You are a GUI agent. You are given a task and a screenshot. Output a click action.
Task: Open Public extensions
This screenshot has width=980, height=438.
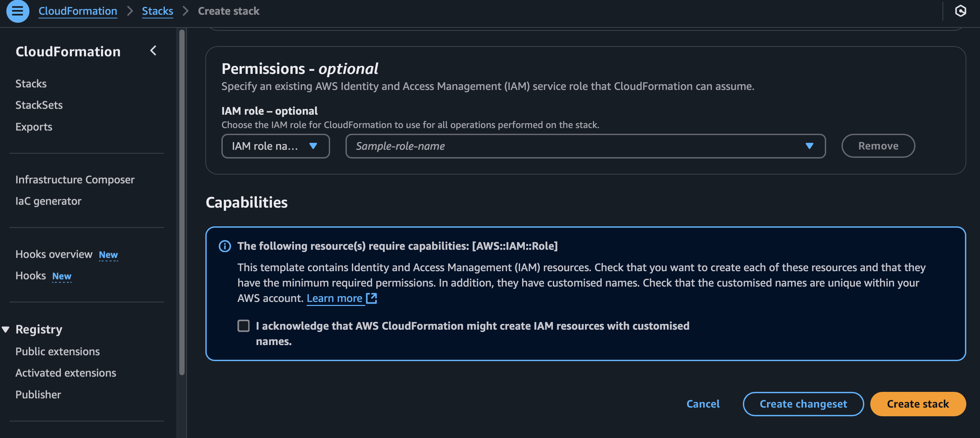[58, 352]
